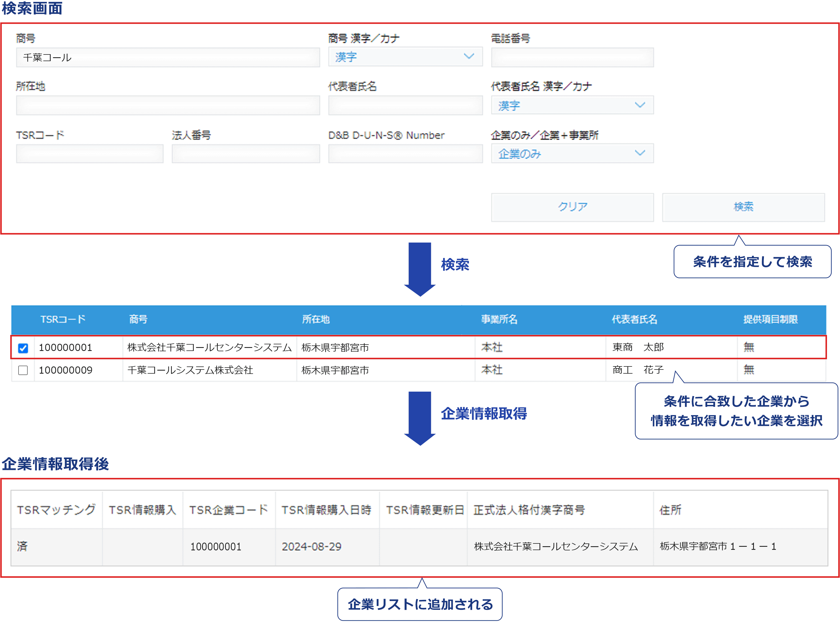Click the 商号 input containing 千葉コール

click(x=168, y=57)
